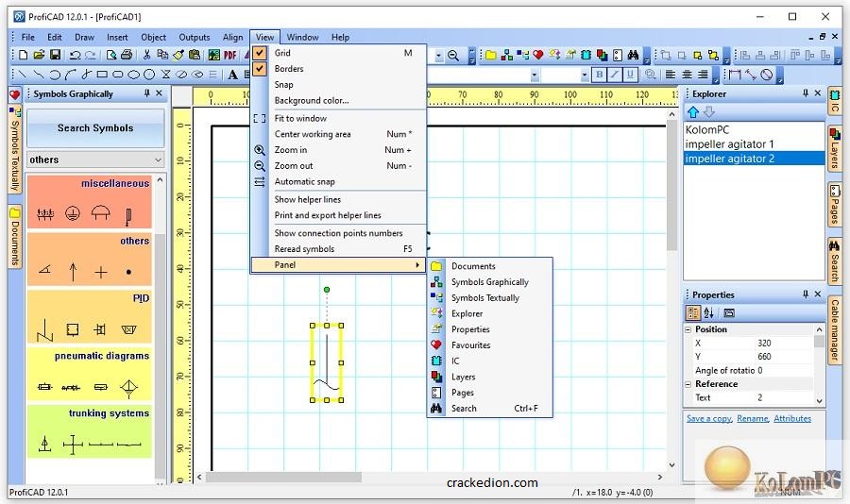
Task: Click the canvas horizontal scrollbar thumb
Action: 283,478
